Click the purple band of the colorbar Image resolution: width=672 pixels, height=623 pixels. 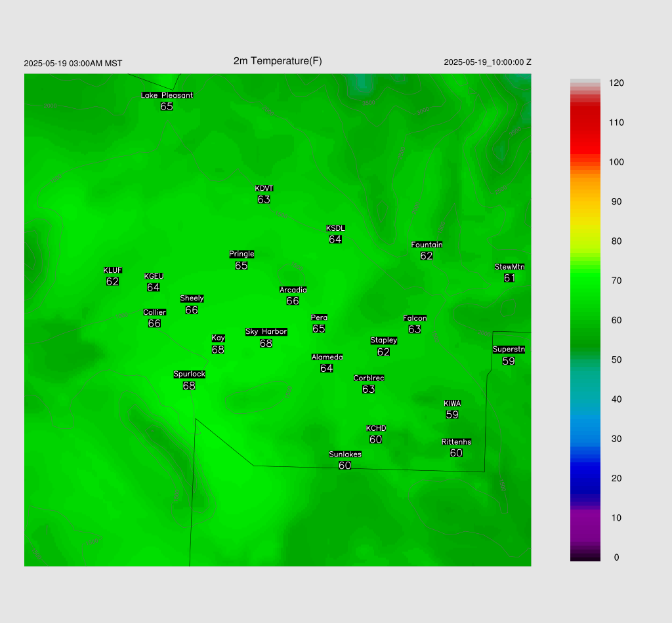(585, 525)
